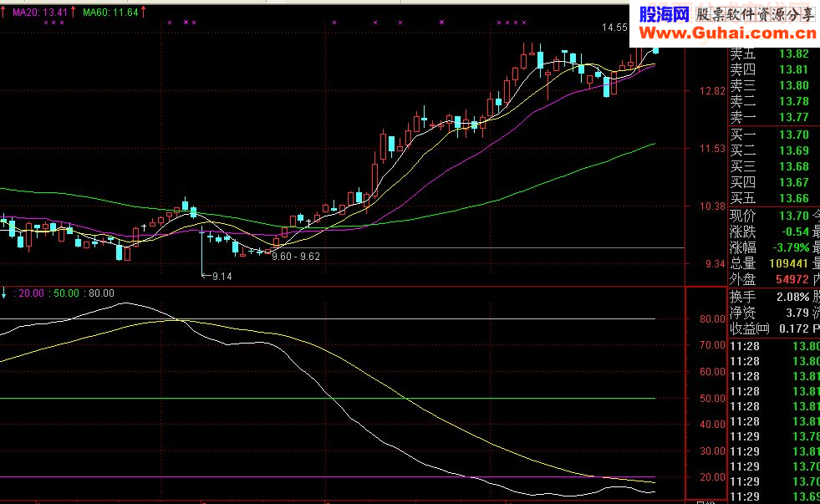Click the MA60: 11.64 indicator label
The height and width of the screenshot is (504, 820).
(x=110, y=12)
